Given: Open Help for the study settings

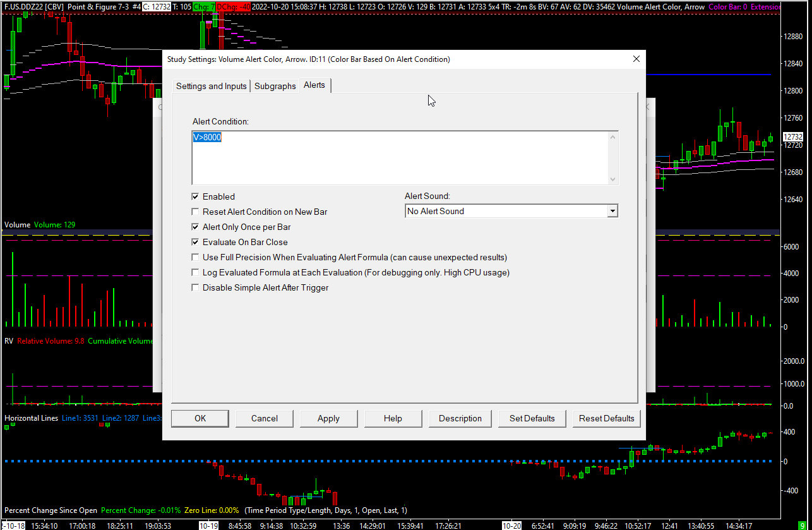Looking at the screenshot, I should click(393, 418).
